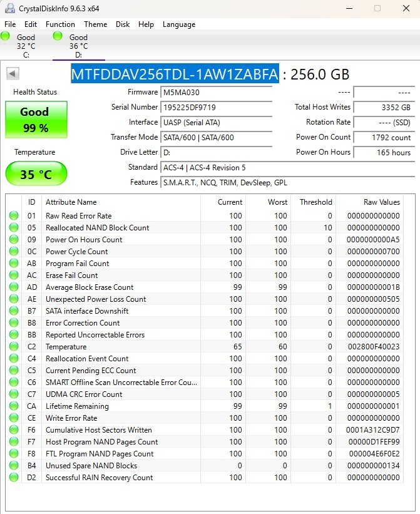Click the highlighted model name MTFDDAV256TDL-1AW1ZABFA
The image size is (420, 514).
(x=175, y=74)
